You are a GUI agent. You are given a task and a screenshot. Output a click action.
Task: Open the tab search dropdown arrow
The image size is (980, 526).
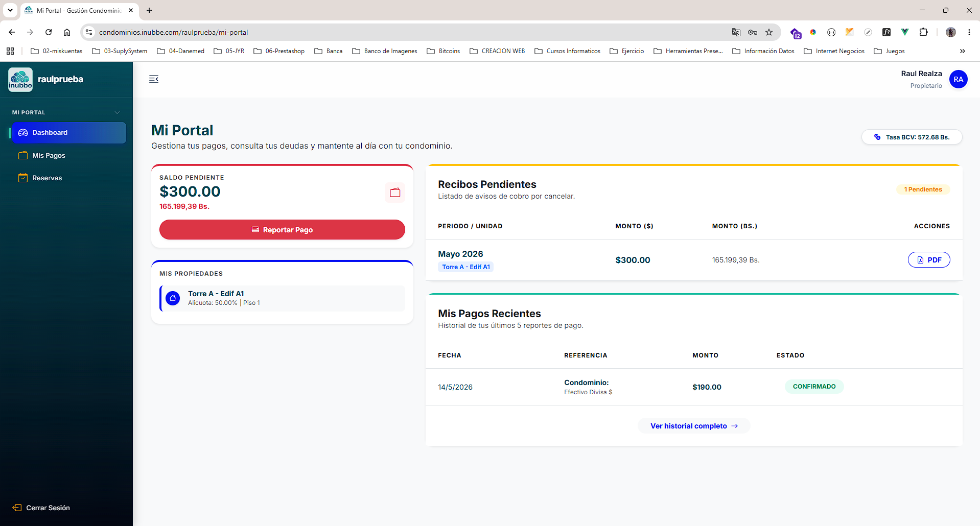point(10,10)
